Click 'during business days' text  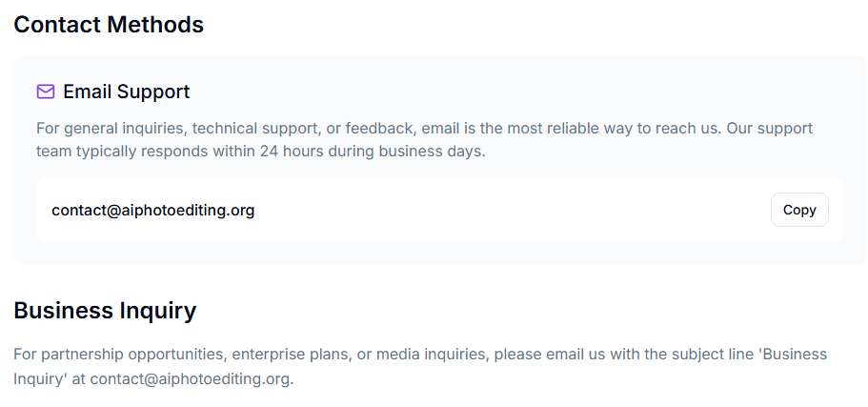click(x=407, y=152)
